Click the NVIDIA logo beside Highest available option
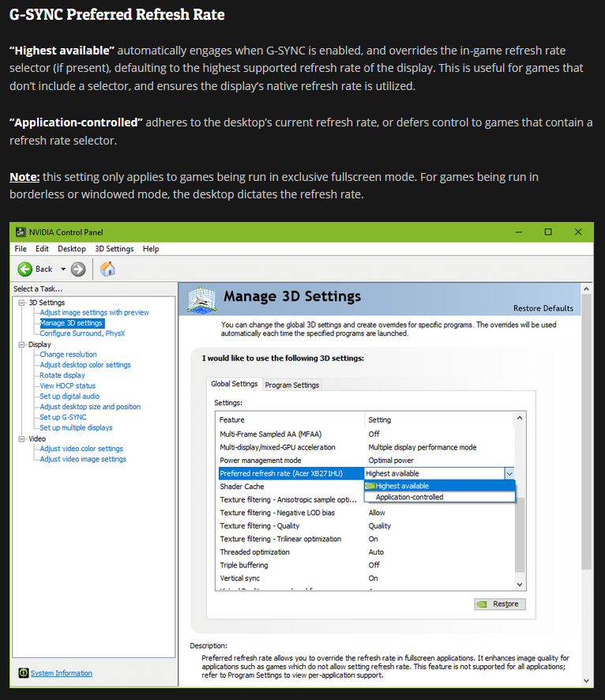The height and width of the screenshot is (700, 605). point(370,486)
